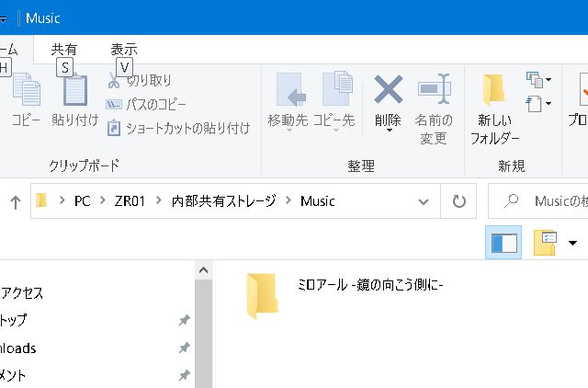Refresh the Music folder view
588x388 pixels.
click(x=459, y=201)
